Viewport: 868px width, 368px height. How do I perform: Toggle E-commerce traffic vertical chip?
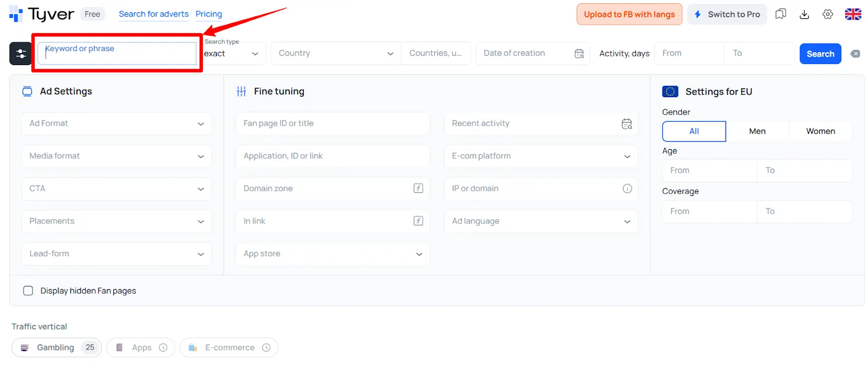click(x=229, y=347)
